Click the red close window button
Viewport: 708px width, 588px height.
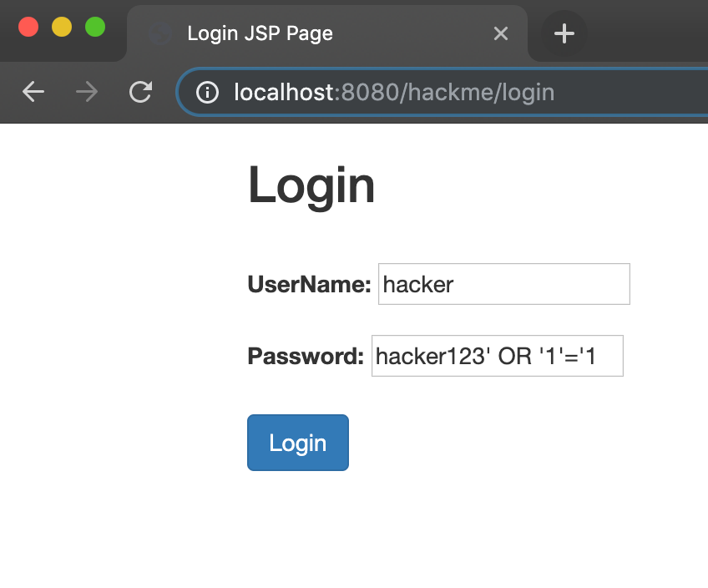(28, 27)
